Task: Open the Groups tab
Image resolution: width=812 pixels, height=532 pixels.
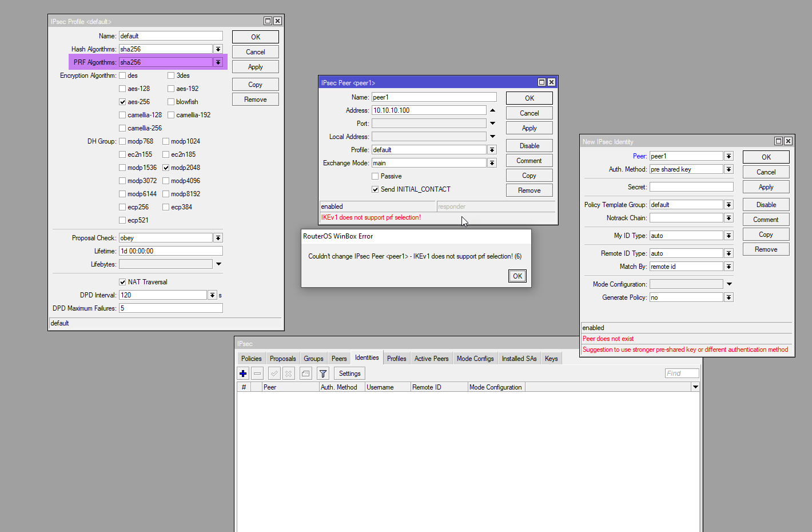Action: tap(313, 359)
